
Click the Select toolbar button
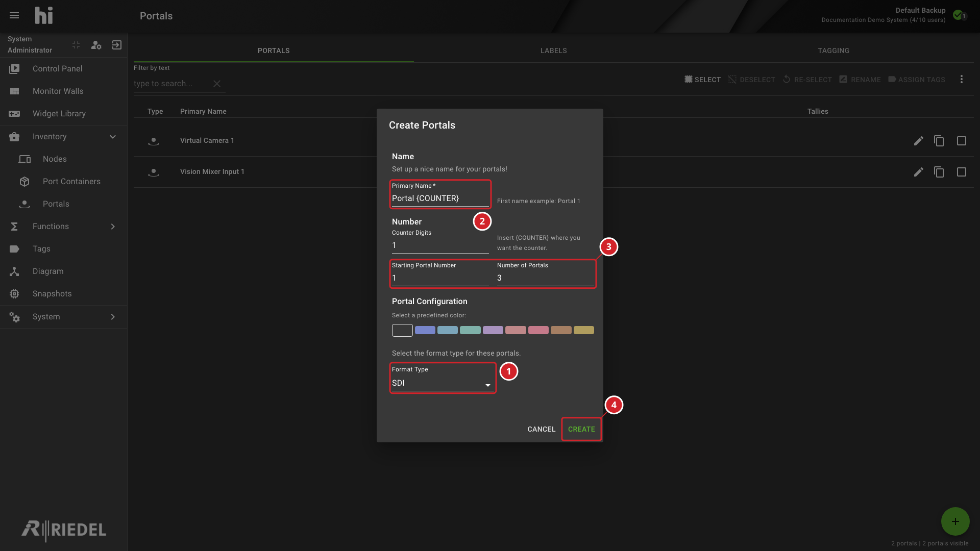click(702, 80)
